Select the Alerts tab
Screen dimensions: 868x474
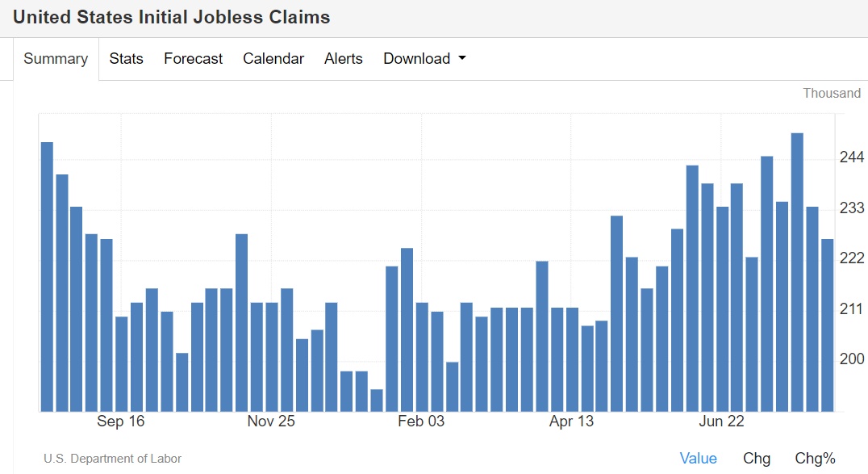pyautogui.click(x=343, y=59)
